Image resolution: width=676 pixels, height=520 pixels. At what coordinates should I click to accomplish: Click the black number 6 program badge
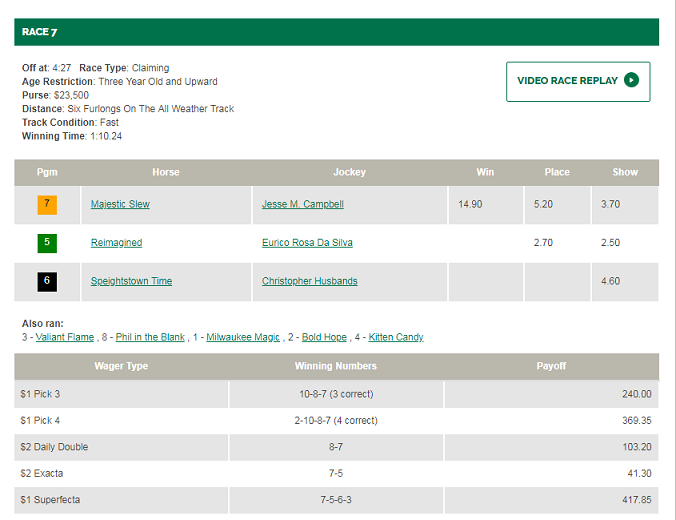47,281
